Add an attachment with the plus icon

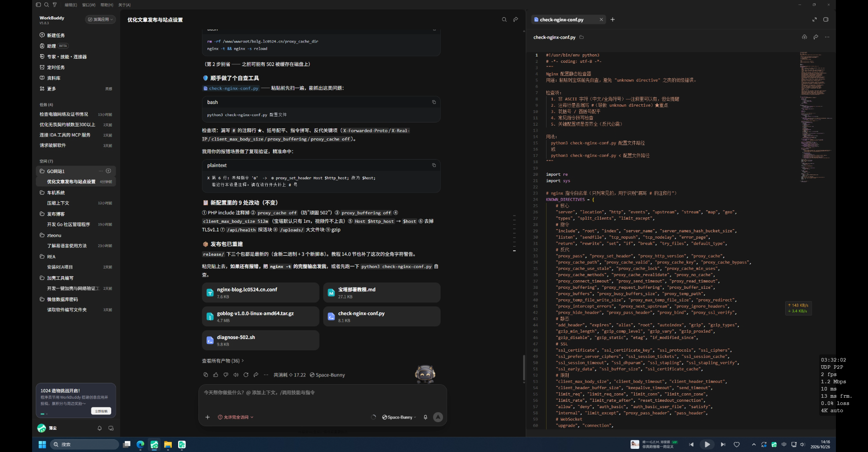point(208,417)
